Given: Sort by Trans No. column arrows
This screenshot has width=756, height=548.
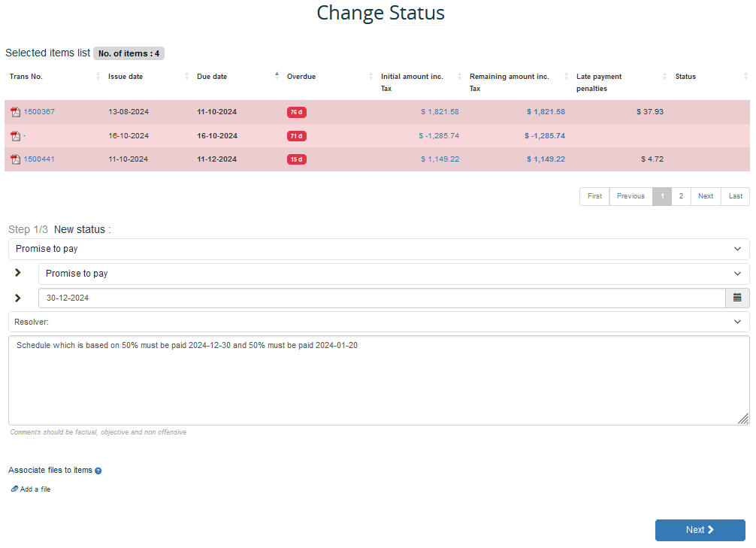Looking at the screenshot, I should click(x=98, y=77).
